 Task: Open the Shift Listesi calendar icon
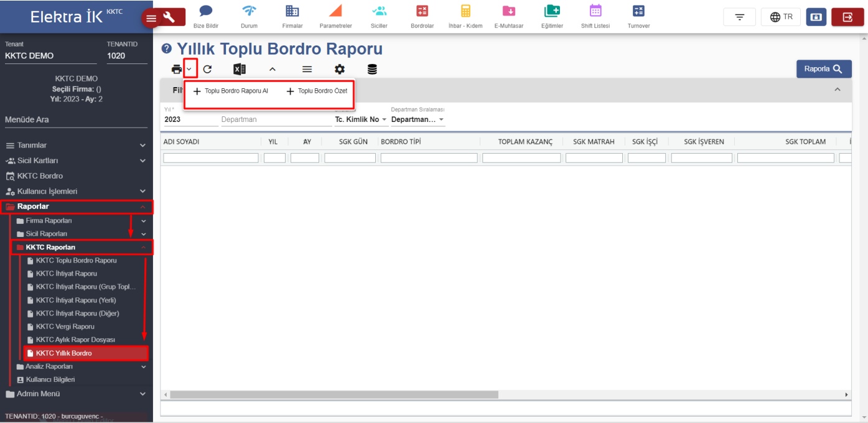pyautogui.click(x=595, y=17)
